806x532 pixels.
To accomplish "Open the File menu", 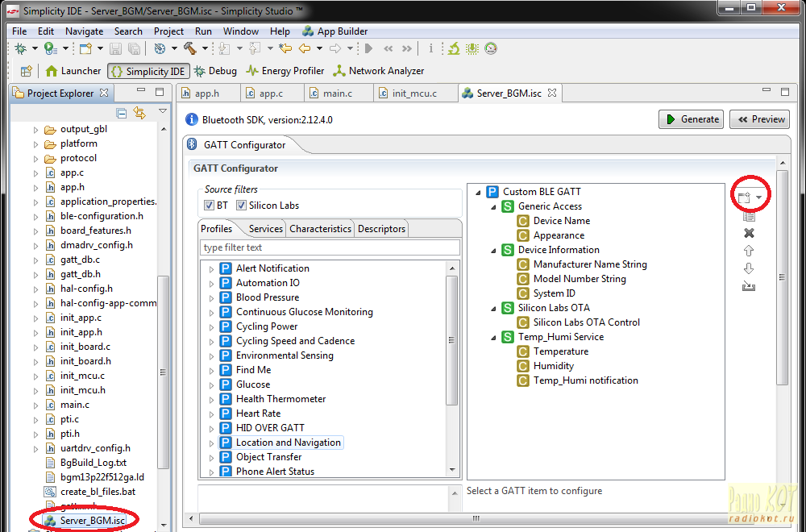I will 19,31.
